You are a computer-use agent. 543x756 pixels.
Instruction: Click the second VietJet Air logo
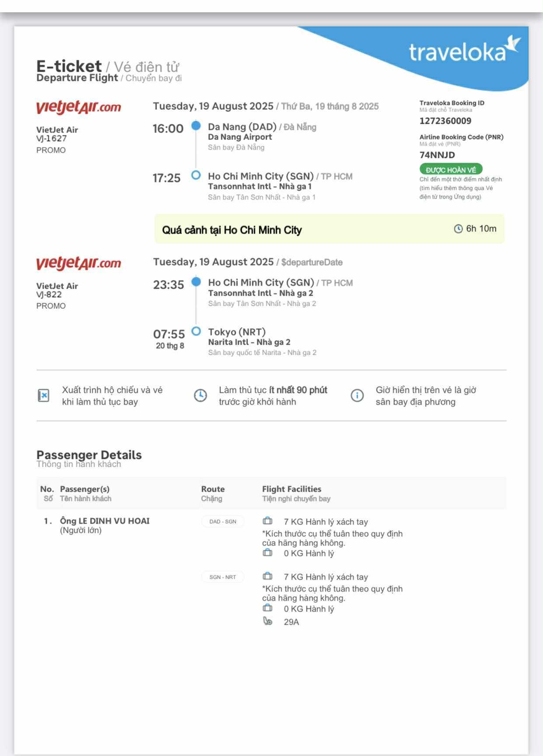[x=79, y=262]
